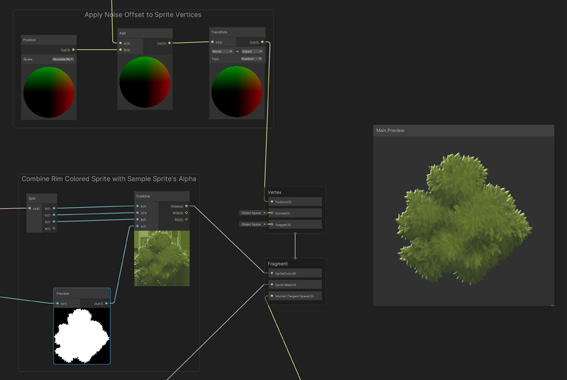Click the Vertex Tangent(3) block port
The height and width of the screenshot is (380, 567).
[272, 225]
